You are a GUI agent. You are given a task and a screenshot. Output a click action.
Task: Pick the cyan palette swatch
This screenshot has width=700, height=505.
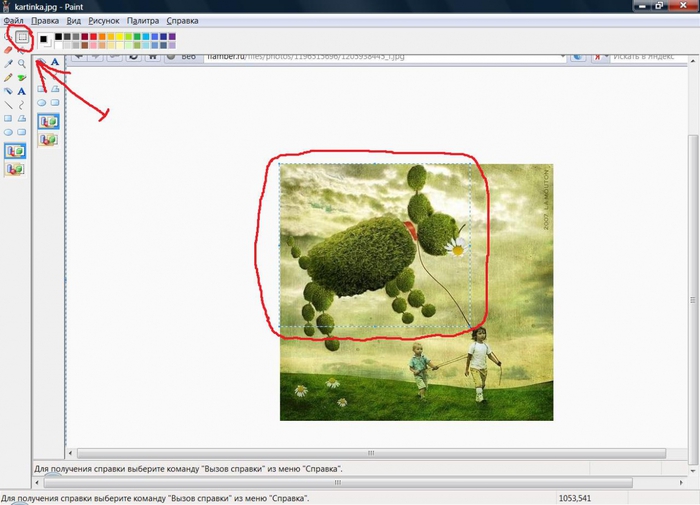pyautogui.click(x=146, y=37)
